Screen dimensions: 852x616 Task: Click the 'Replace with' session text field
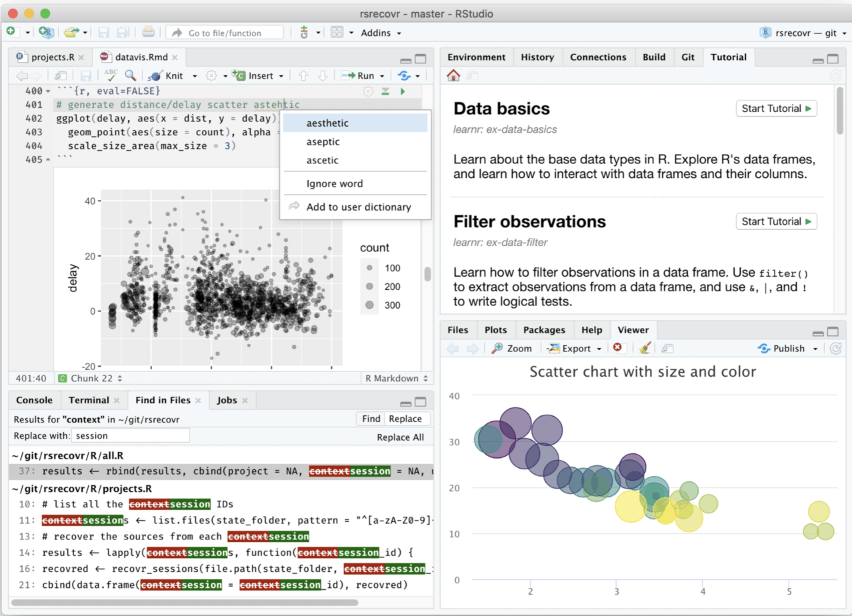(x=131, y=435)
